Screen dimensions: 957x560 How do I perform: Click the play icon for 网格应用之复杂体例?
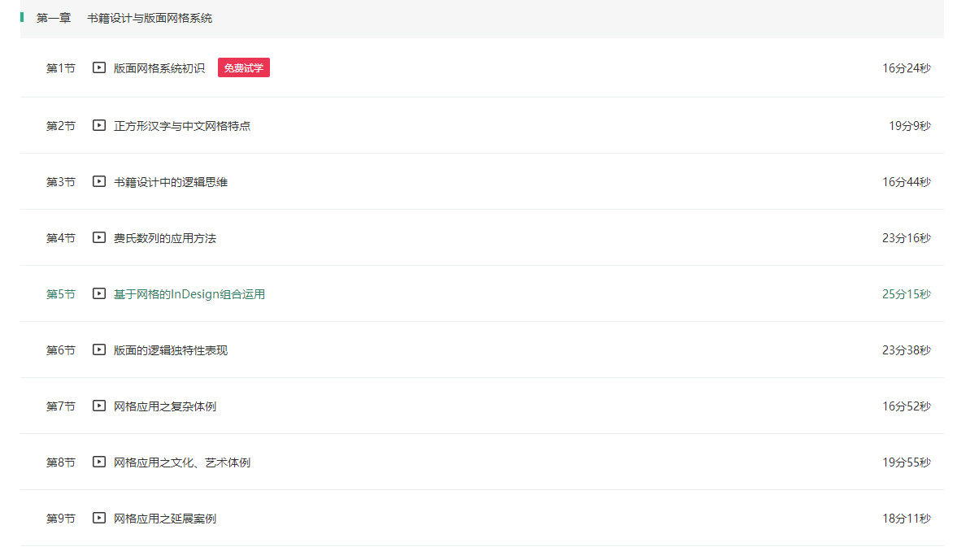99,406
